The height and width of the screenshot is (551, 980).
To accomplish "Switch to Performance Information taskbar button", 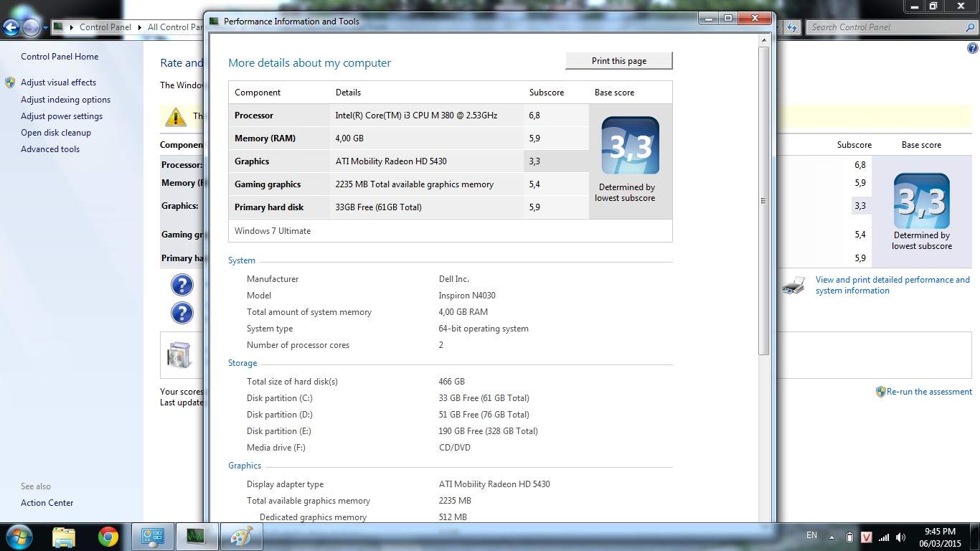I will (196, 537).
